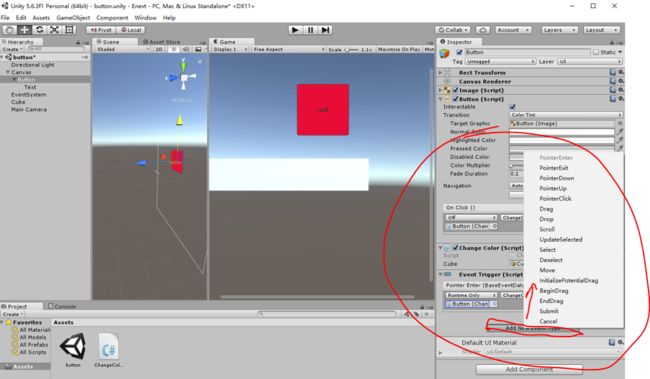Select Directional Light in Hierarchy

click(x=32, y=65)
